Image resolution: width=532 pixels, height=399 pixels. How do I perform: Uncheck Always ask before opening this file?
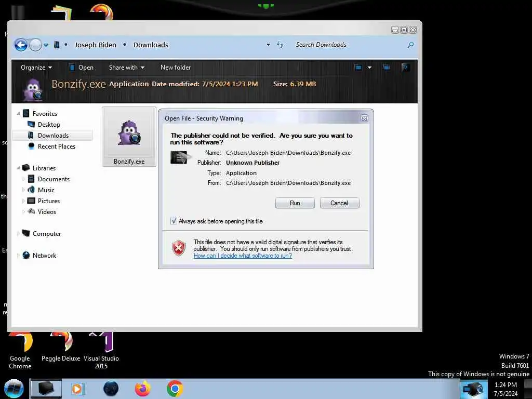click(x=174, y=221)
